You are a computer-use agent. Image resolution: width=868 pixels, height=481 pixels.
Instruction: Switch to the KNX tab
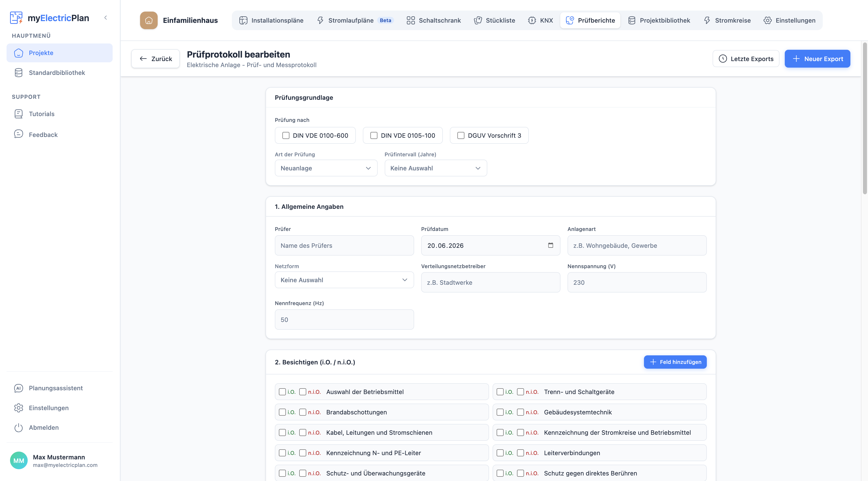pos(540,21)
